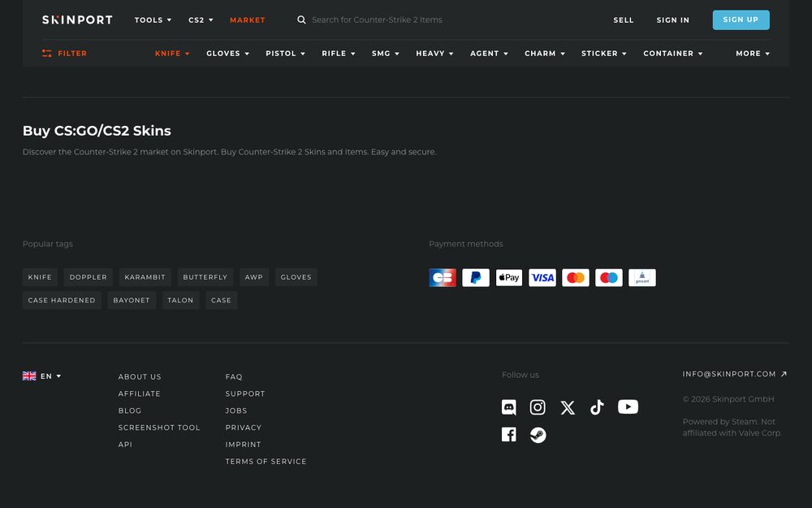812x508 pixels.
Task: Select the CASE HARDENED popular tag
Action: (x=62, y=300)
